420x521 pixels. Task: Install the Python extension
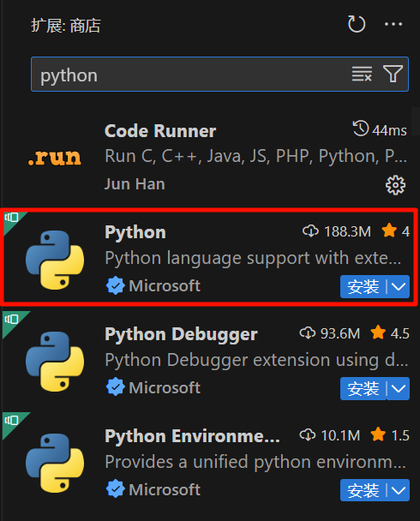(x=363, y=286)
